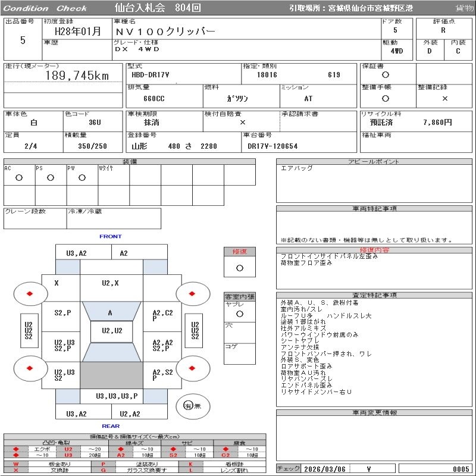The image size is (476, 476).
Task: Click the upper-right wheel marker on car diagram
Action: [192, 293]
